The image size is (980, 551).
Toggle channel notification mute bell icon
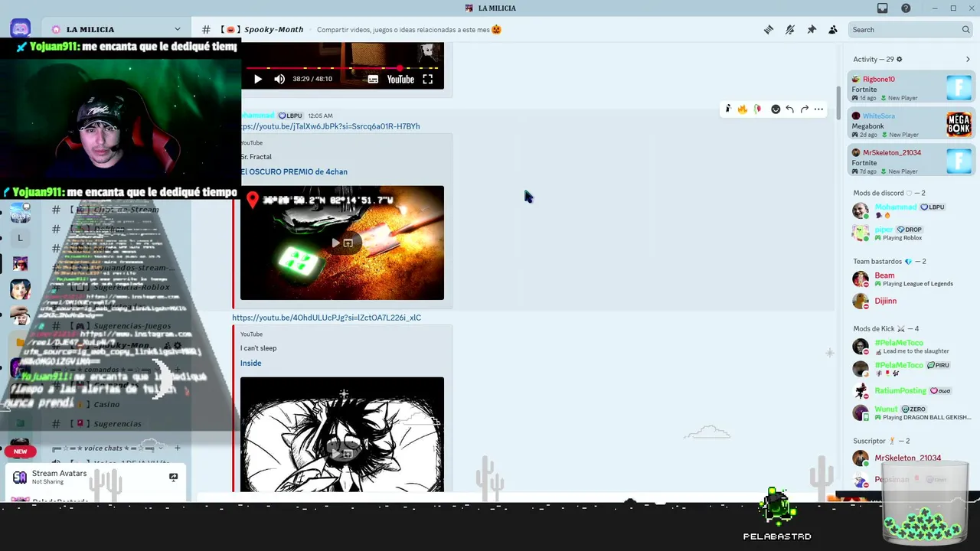(x=790, y=30)
